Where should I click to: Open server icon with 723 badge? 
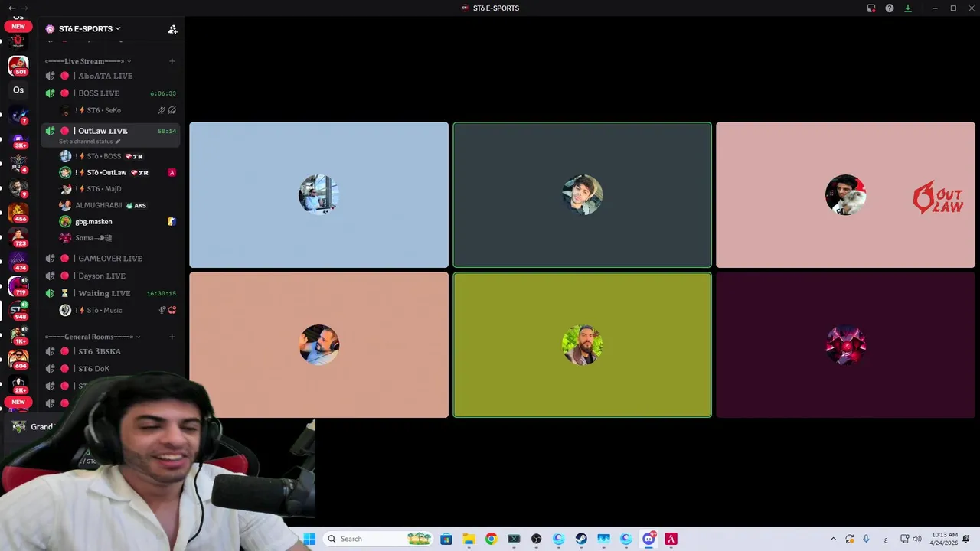click(x=18, y=236)
